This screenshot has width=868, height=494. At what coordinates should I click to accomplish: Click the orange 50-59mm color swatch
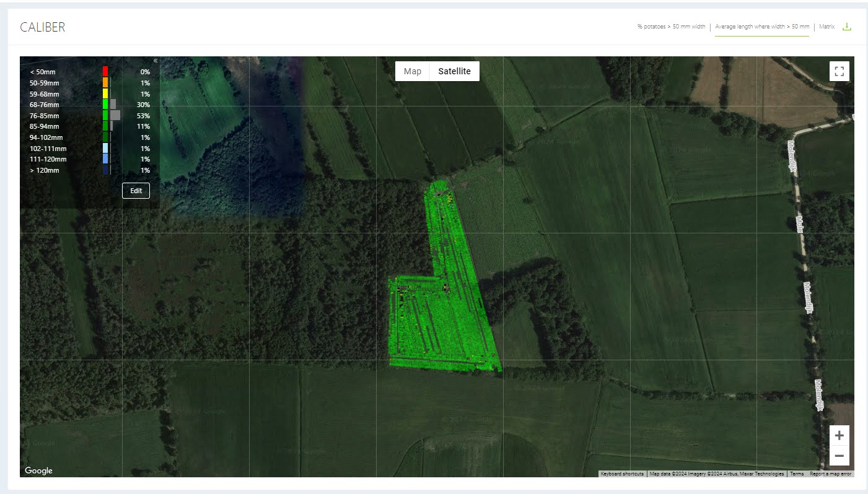click(x=105, y=83)
